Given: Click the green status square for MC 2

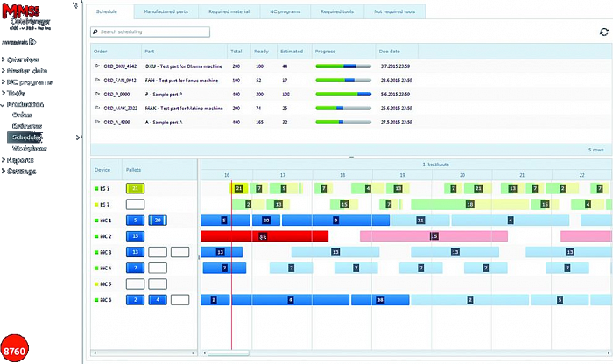Looking at the screenshot, I should pyautogui.click(x=96, y=236).
